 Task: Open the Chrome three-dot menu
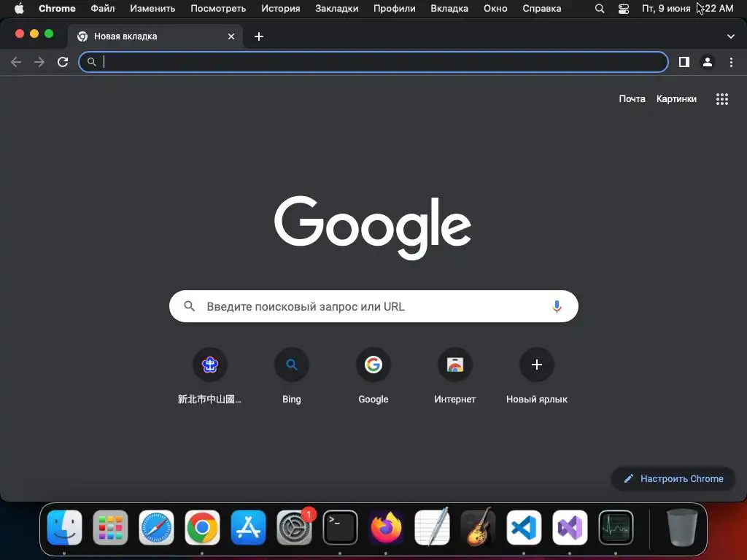pos(731,62)
